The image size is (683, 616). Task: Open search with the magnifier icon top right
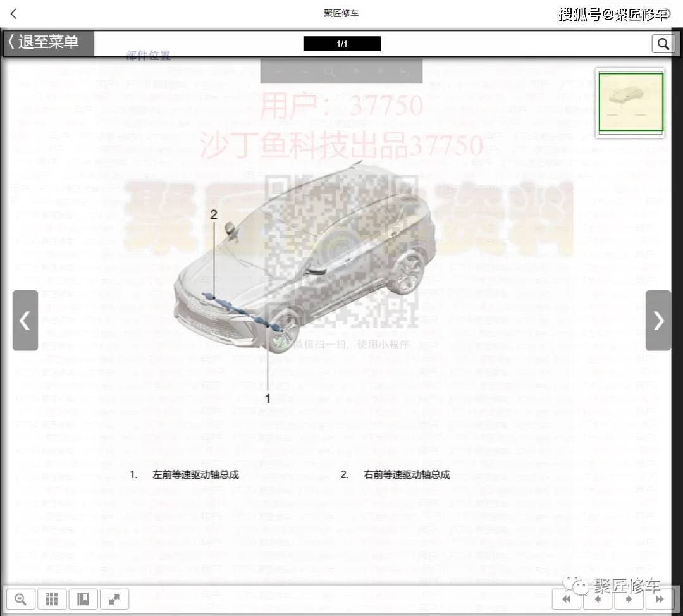(x=663, y=44)
